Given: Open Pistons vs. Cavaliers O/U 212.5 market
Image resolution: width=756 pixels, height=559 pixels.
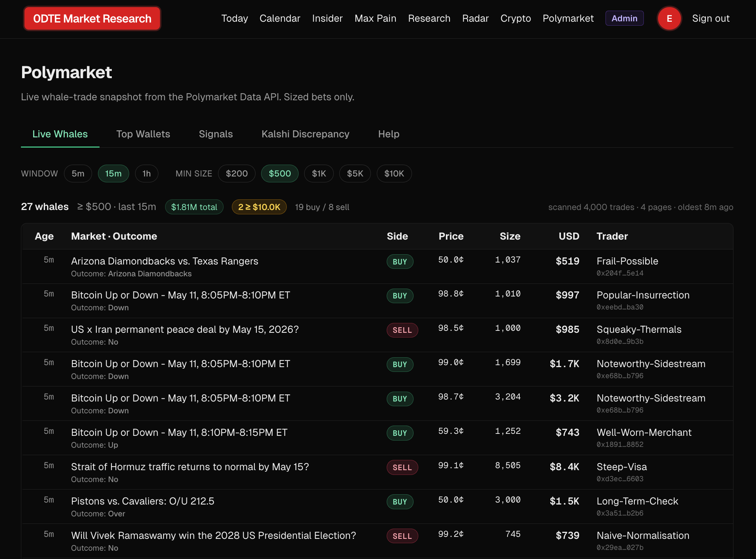Looking at the screenshot, I should [x=143, y=501].
